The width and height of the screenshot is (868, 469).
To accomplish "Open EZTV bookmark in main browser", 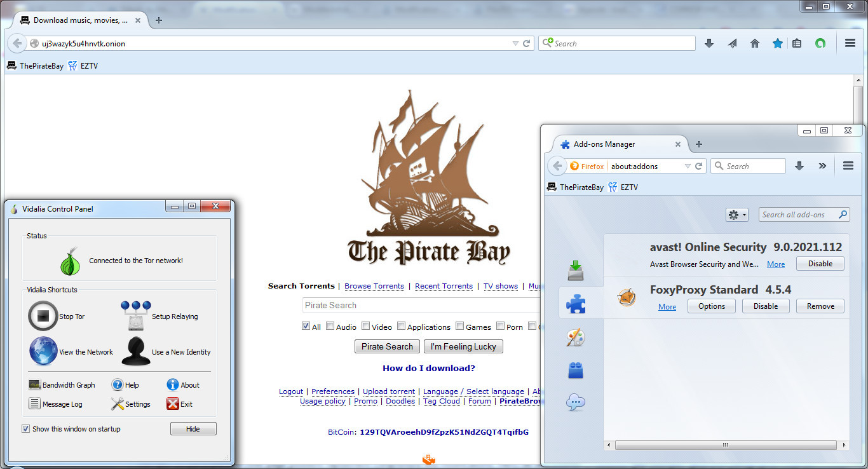I will (83, 65).
